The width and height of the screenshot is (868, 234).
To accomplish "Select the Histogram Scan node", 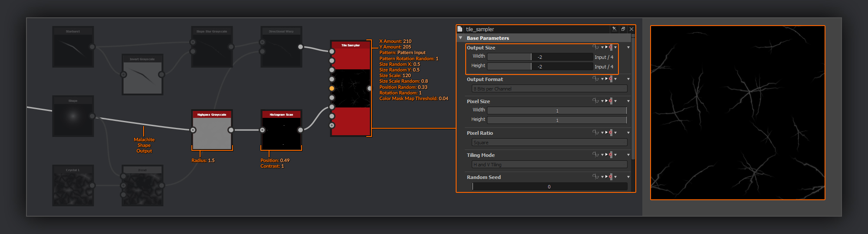I will tap(281, 130).
